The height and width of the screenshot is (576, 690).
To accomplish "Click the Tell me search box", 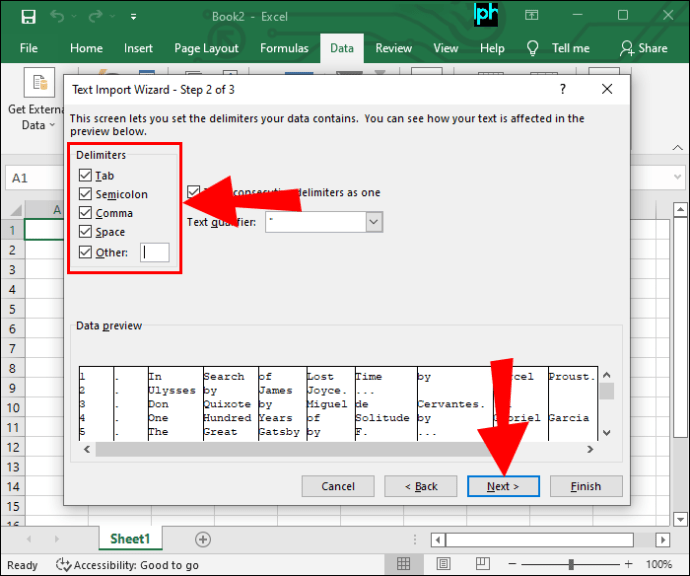I will [x=571, y=48].
